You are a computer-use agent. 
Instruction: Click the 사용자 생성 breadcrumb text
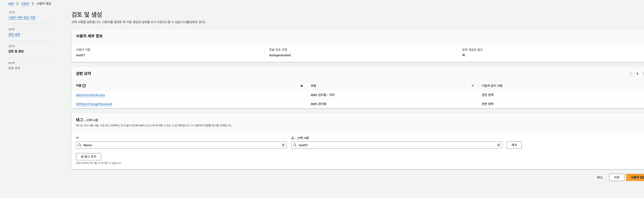44,4
